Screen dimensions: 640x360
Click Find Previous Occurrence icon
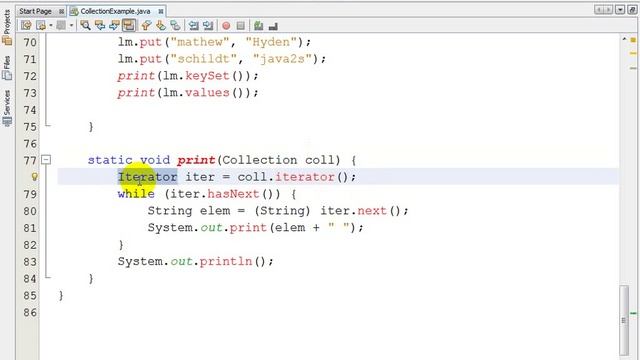coord(100,26)
